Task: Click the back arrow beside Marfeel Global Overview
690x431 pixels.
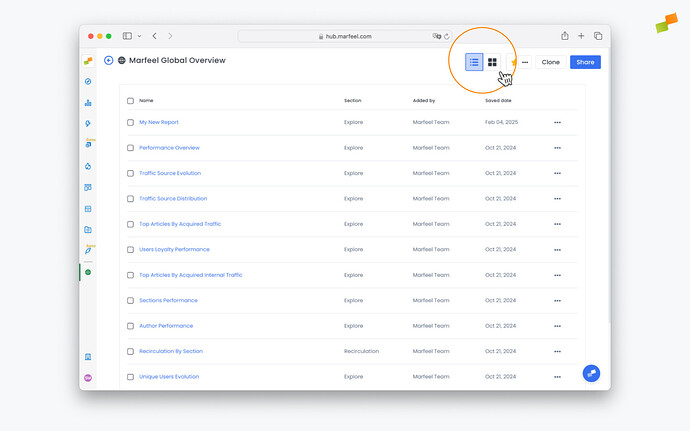Action: [x=108, y=60]
